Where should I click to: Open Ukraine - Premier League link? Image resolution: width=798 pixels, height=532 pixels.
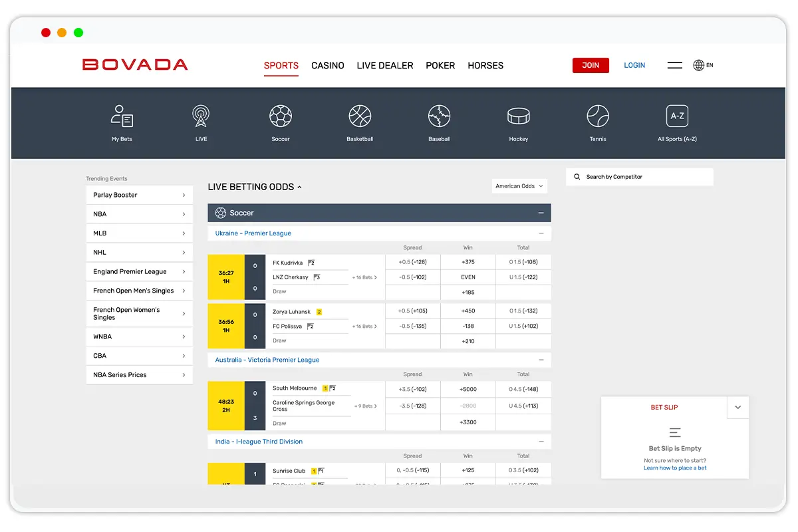pos(253,233)
